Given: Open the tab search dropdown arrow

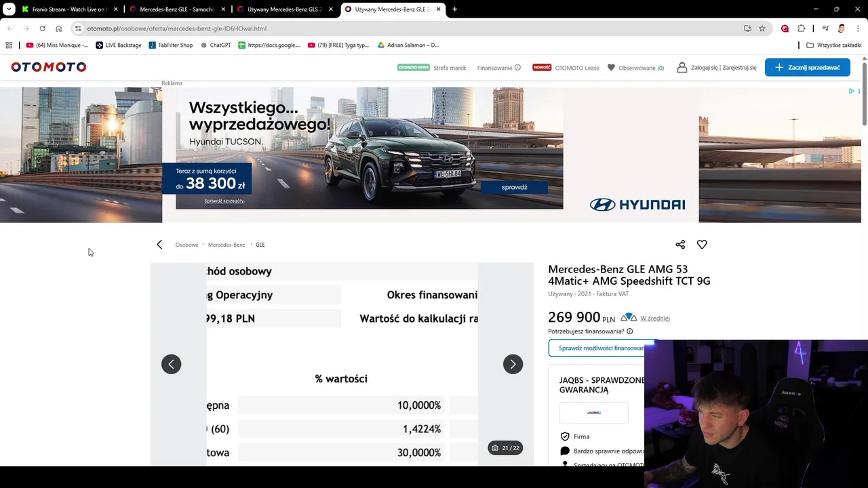Looking at the screenshot, I should click(9, 9).
